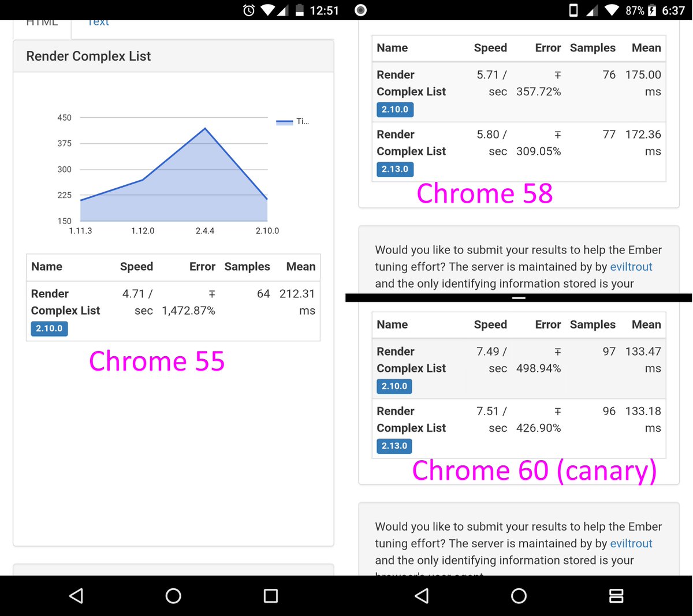Tap the portrait orientation icon beside 87%

pyautogui.click(x=573, y=10)
